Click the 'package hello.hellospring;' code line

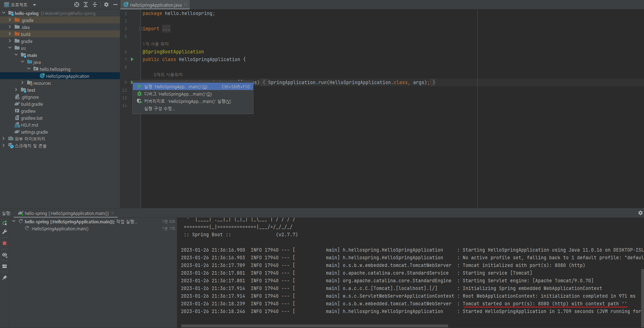179,13
